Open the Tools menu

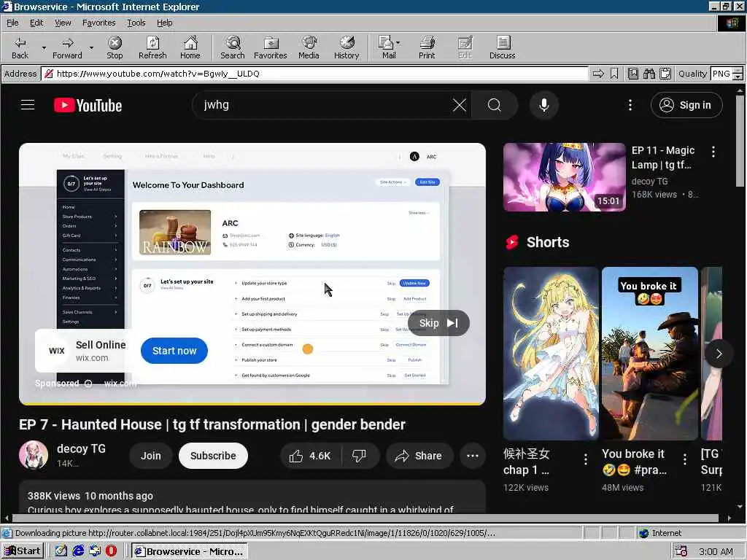(x=136, y=23)
